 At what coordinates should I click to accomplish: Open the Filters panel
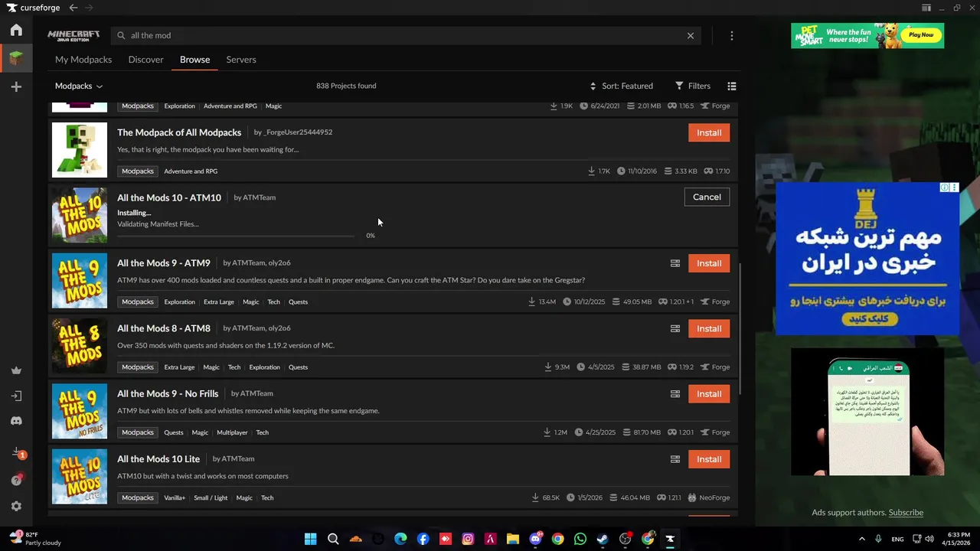click(x=693, y=86)
